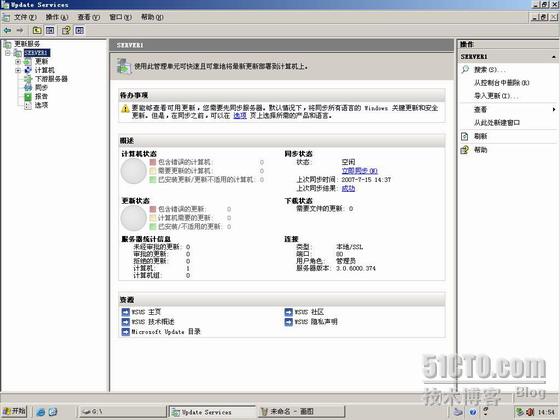Screen dimensions: 560x420
Task: Select the 报告 tree node
Action: tap(41, 96)
